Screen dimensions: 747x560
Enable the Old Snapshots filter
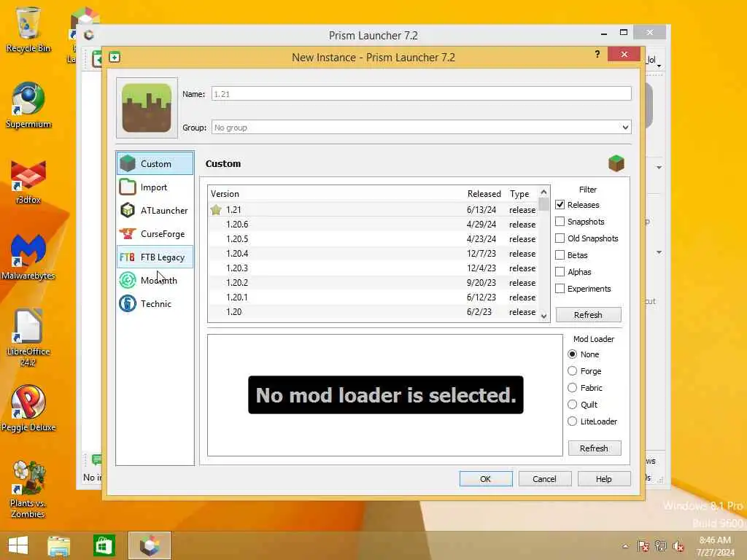coord(560,238)
